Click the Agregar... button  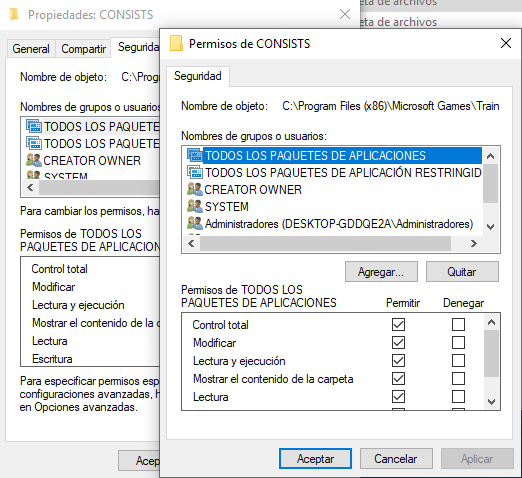[381, 272]
